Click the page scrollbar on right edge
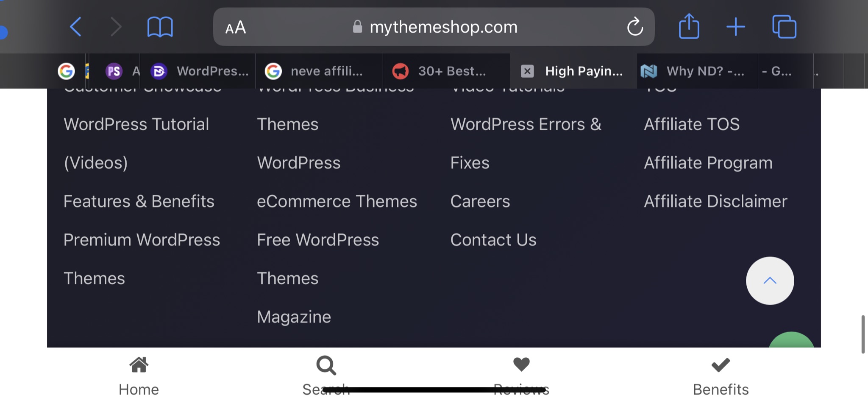Viewport: 868px width, 401px height. 863,334
